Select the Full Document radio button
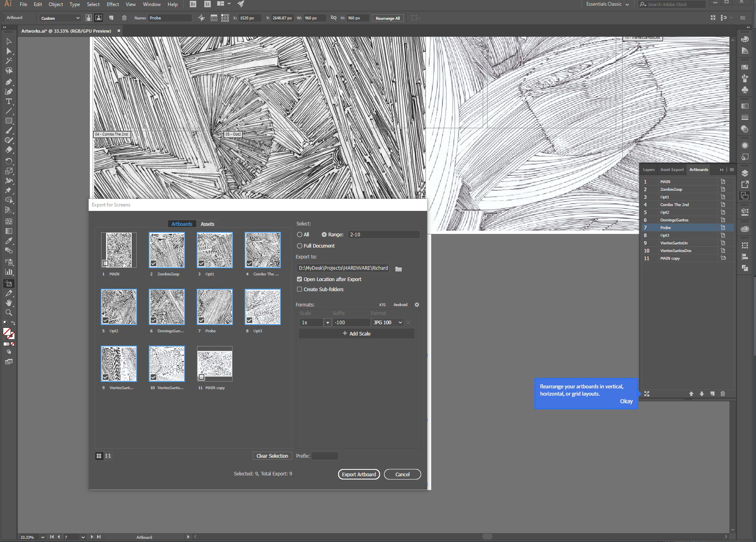The image size is (756, 542). point(299,246)
